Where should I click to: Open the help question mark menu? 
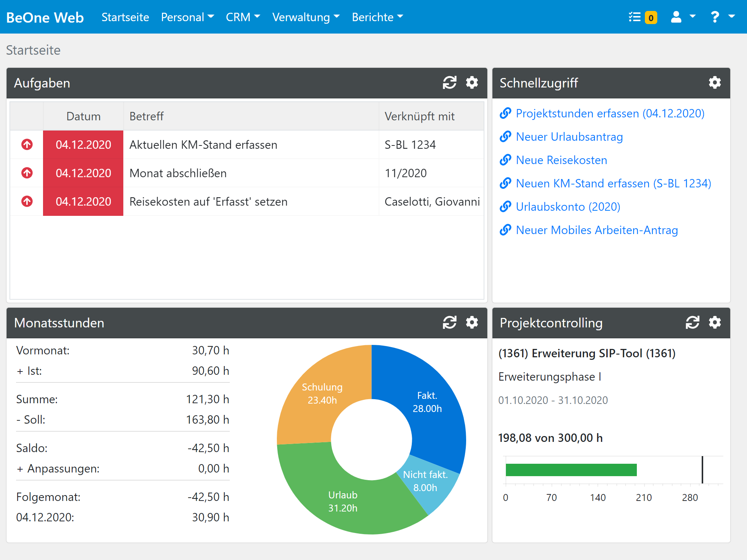[x=722, y=17]
